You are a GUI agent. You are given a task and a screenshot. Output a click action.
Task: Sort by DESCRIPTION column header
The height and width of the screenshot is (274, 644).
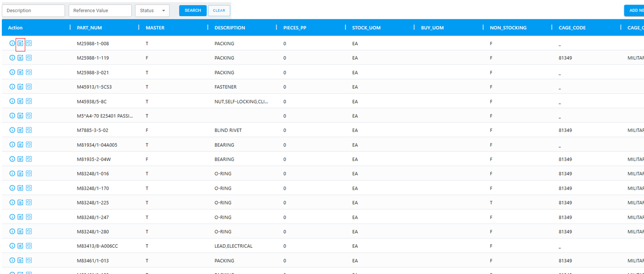coord(230,28)
